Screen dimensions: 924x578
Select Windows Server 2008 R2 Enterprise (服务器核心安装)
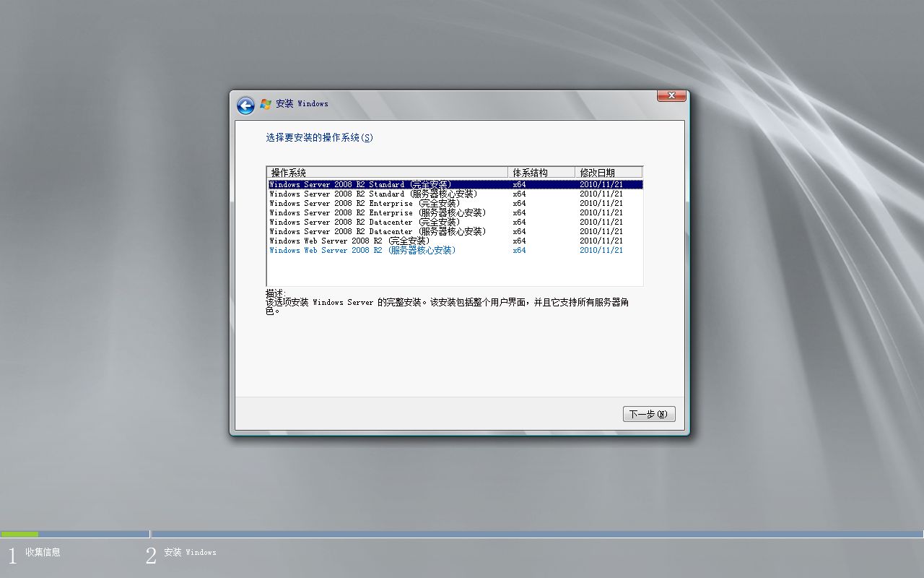(455, 212)
